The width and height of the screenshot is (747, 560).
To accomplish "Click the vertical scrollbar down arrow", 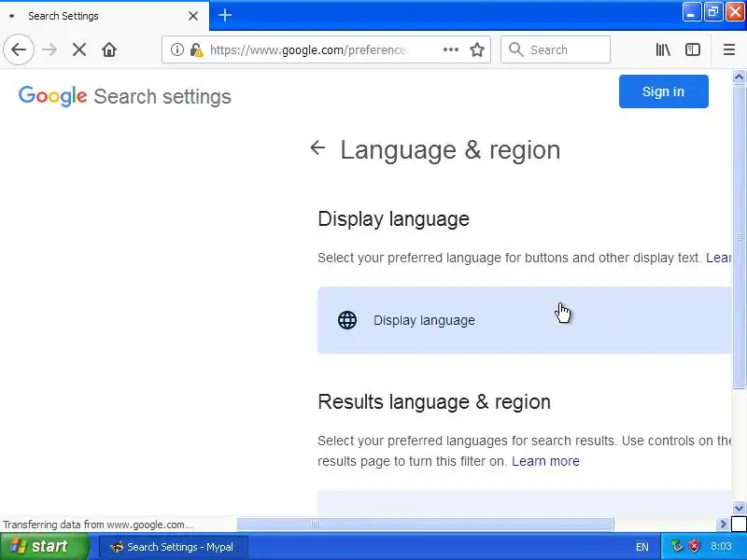I will pyautogui.click(x=739, y=508).
